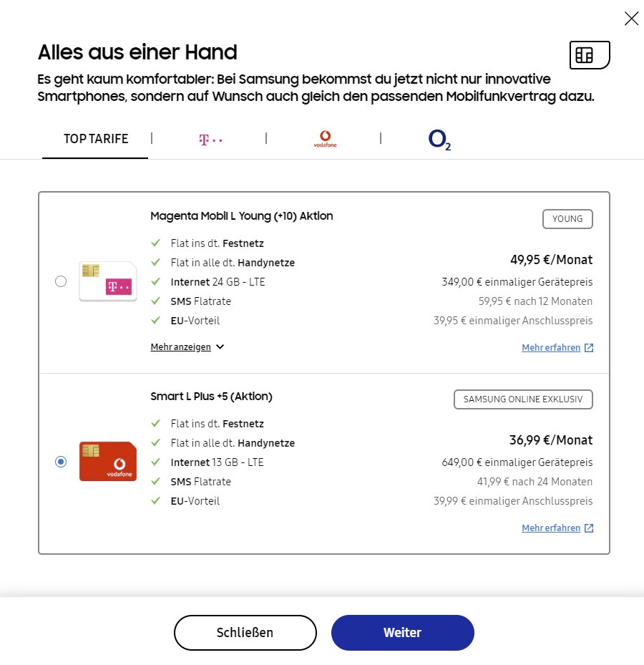Open the Telekom logo tab
The width and height of the screenshot is (644, 665).
point(210,140)
